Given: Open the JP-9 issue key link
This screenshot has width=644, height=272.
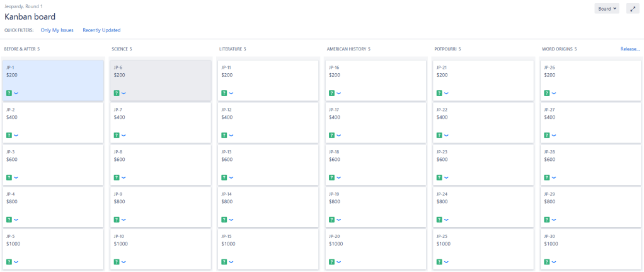Looking at the screenshot, I should (118, 194).
